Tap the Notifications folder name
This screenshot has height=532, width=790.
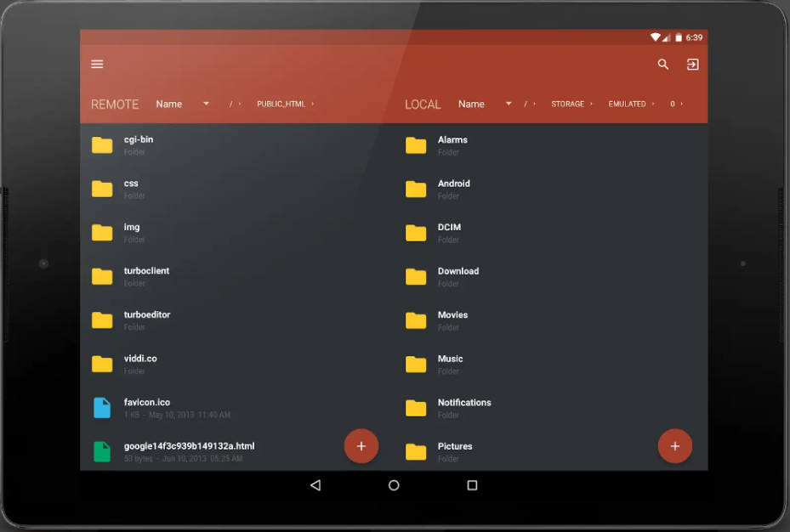464,403
